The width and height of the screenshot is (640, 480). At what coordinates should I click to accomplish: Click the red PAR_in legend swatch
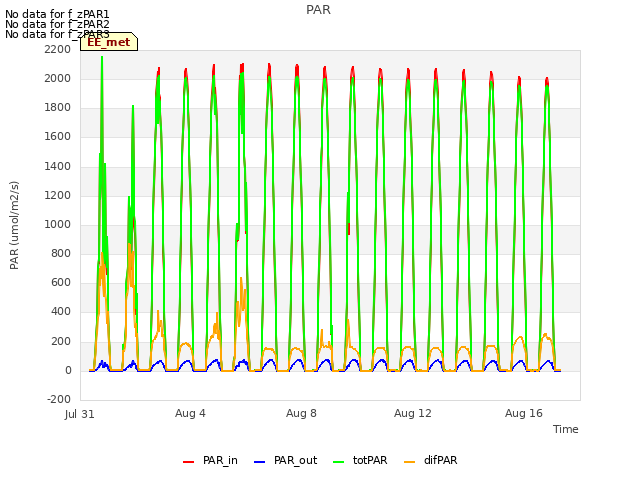coord(188,462)
